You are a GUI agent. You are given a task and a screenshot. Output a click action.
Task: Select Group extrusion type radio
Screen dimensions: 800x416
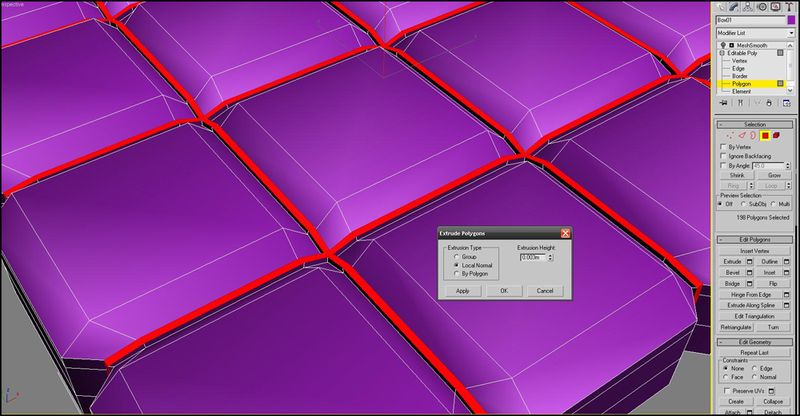(457, 257)
